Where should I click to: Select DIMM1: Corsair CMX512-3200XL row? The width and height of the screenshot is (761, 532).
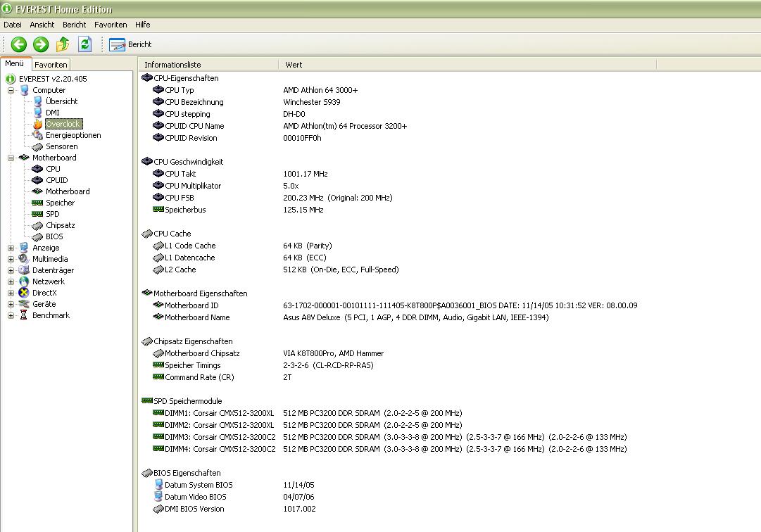pos(307,413)
